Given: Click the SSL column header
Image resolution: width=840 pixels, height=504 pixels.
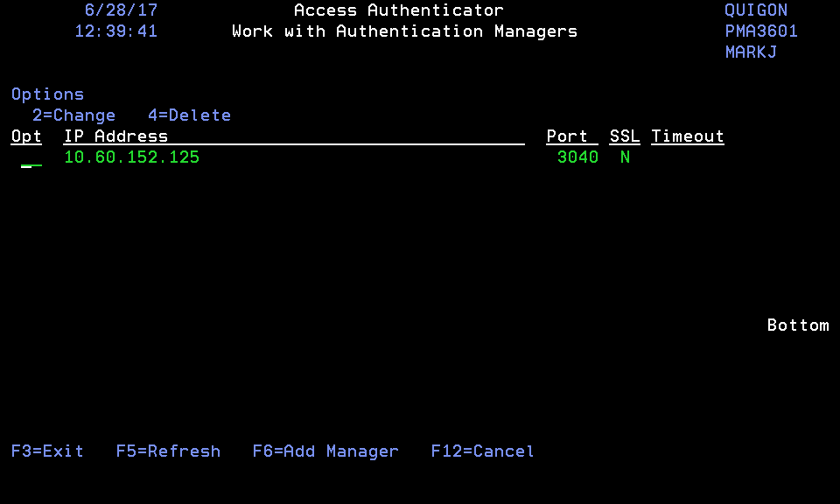Looking at the screenshot, I should point(625,136).
